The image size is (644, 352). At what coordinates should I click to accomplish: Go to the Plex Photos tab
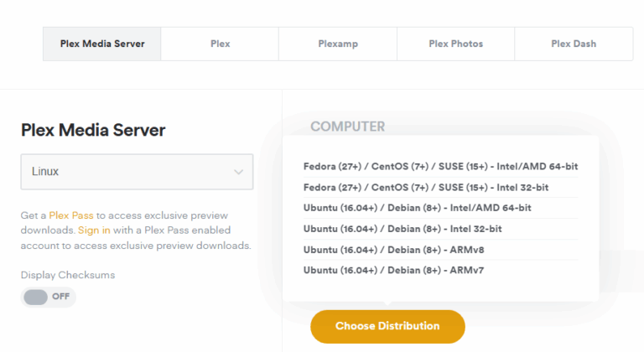[455, 44]
